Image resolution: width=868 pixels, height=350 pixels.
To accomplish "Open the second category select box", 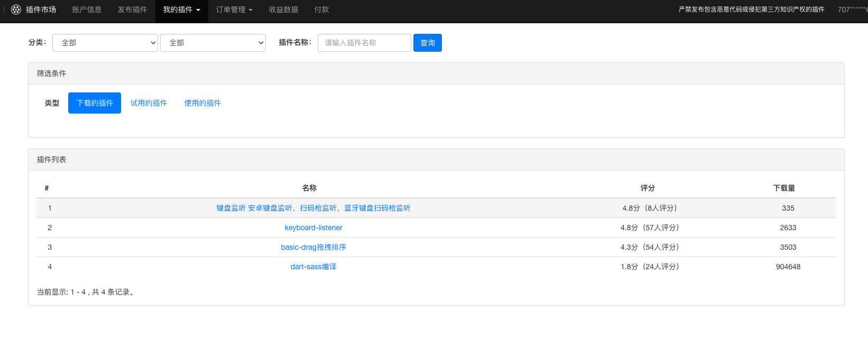I will pos(213,43).
